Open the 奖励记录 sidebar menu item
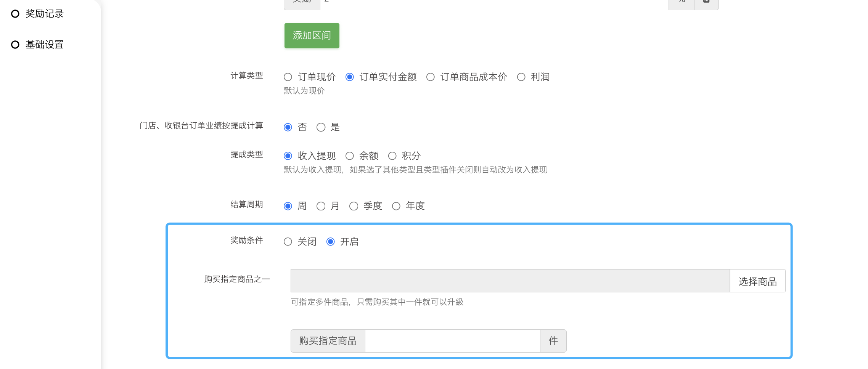The width and height of the screenshot is (868, 369). pyautogui.click(x=44, y=14)
